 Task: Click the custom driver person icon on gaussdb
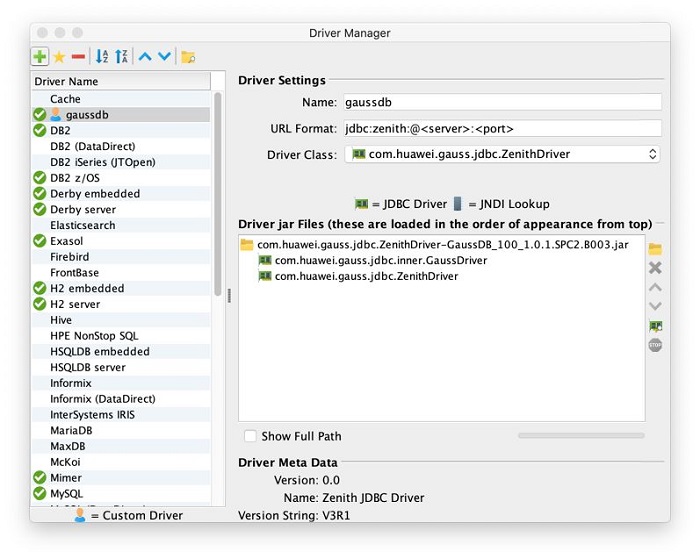pyautogui.click(x=55, y=115)
